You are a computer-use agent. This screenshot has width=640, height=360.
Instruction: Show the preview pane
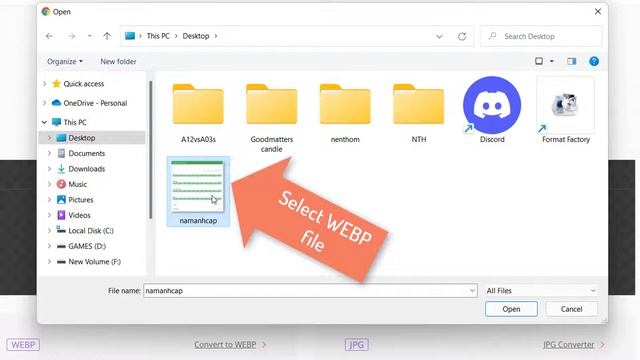pos(571,61)
